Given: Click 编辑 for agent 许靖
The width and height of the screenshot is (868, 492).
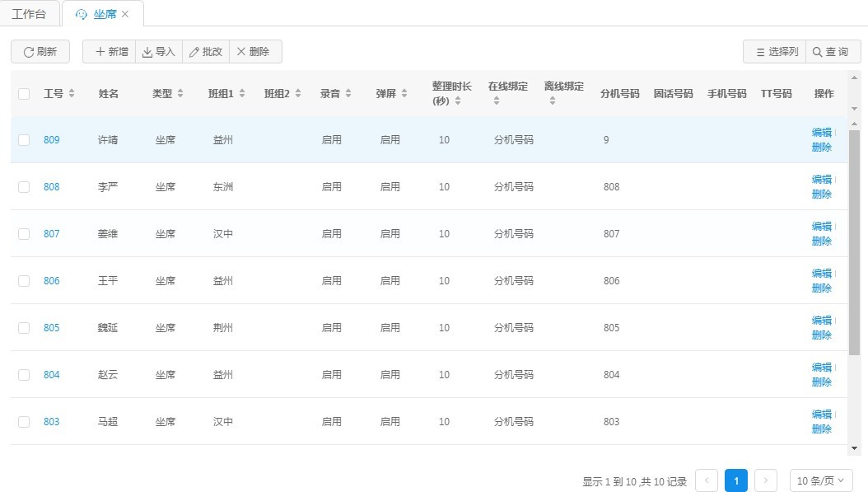Looking at the screenshot, I should coord(821,133).
